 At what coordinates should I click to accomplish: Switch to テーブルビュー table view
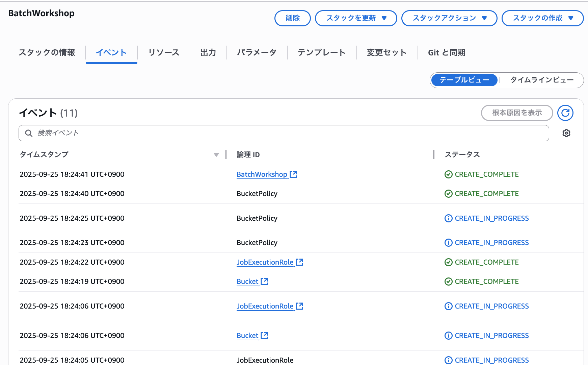click(464, 80)
